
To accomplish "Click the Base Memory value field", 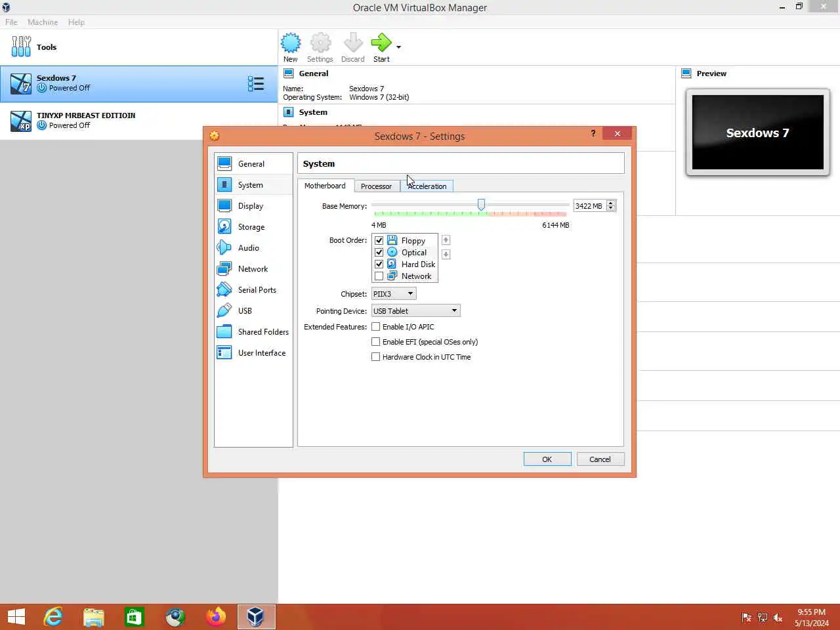I will point(589,206).
